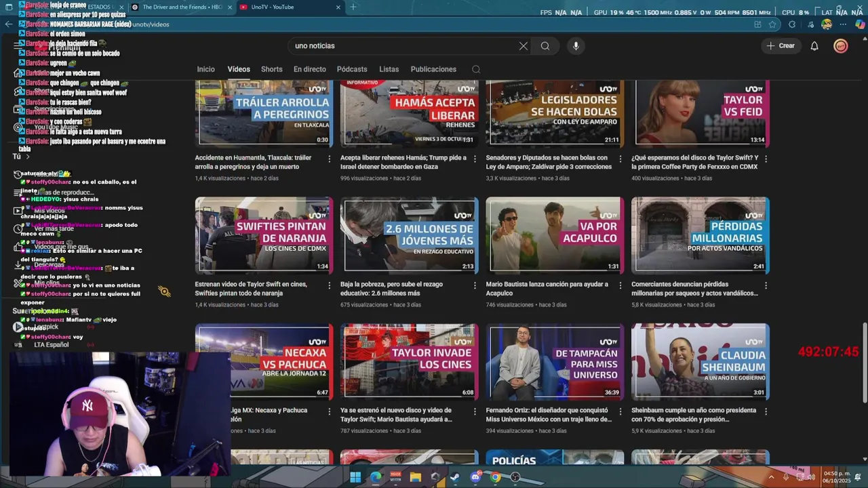Image resolution: width=868 pixels, height=488 pixels.
Task: Open the Listas tab
Action: point(389,69)
